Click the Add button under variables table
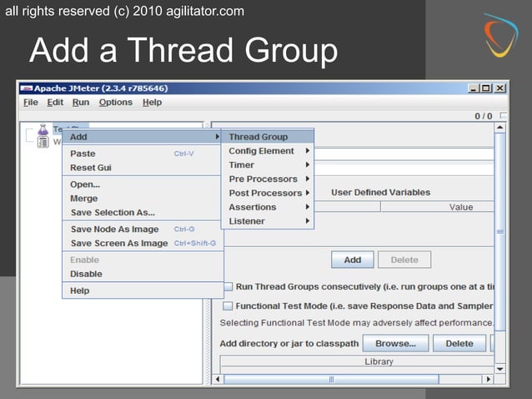Screen dimensions: 532x399 (x=352, y=260)
